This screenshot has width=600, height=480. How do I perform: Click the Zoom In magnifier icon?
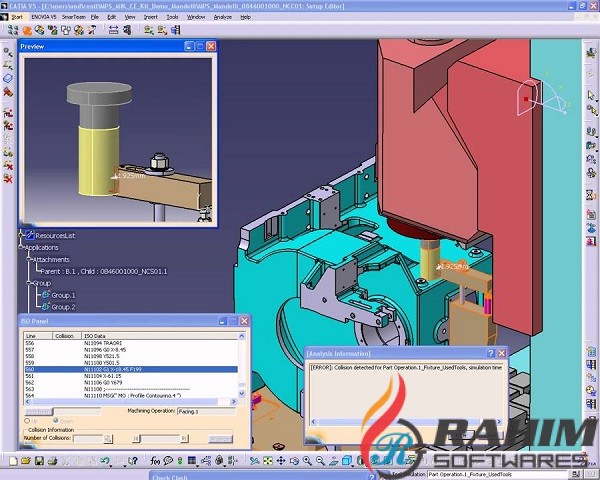(x=307, y=460)
